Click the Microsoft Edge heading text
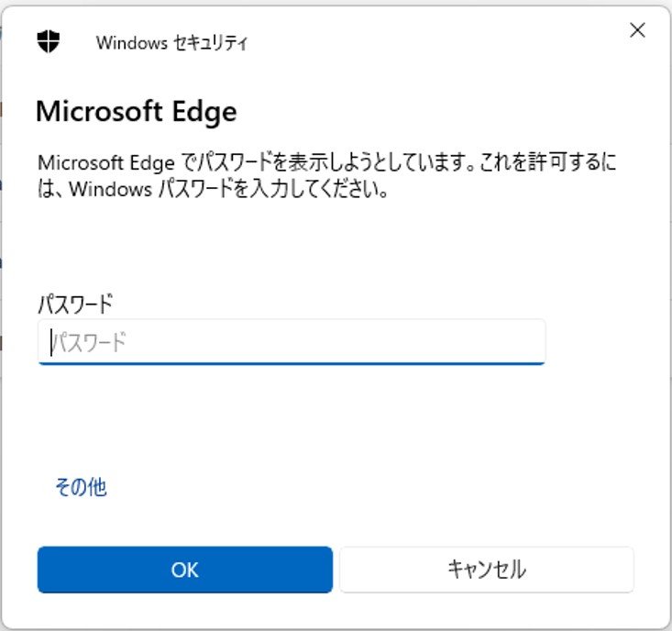This screenshot has height=631, width=672. tap(137, 112)
